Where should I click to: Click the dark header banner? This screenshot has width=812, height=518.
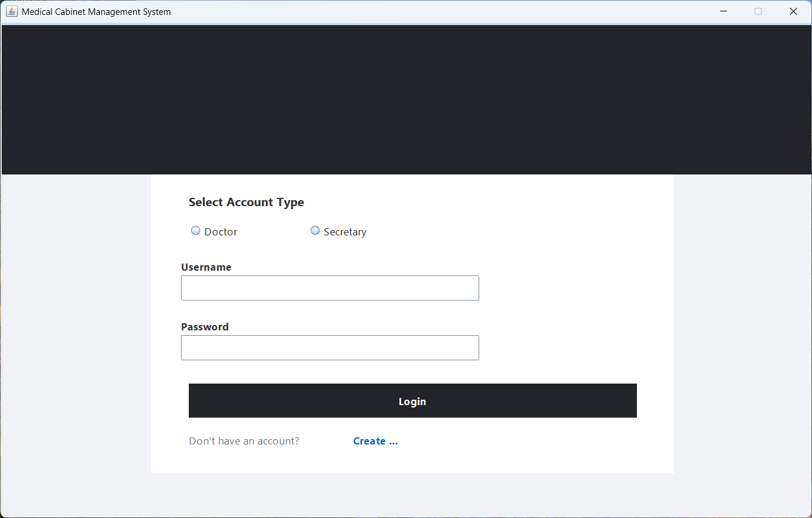pyautogui.click(x=406, y=100)
